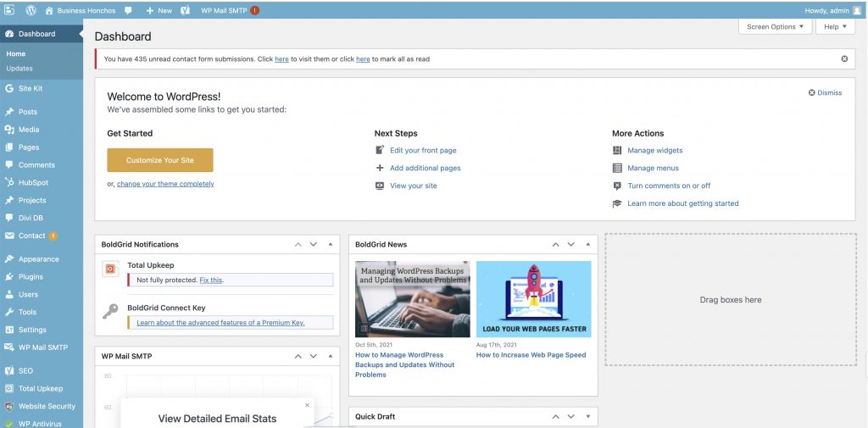The width and height of the screenshot is (868, 428).
Task: Click the Total Upkeep sidebar icon
Action: point(9,389)
